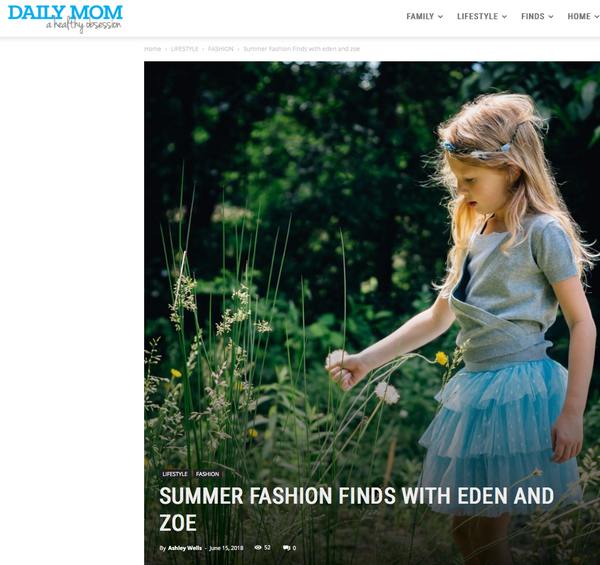
Task: Click the views eye icon
Action: click(x=258, y=547)
